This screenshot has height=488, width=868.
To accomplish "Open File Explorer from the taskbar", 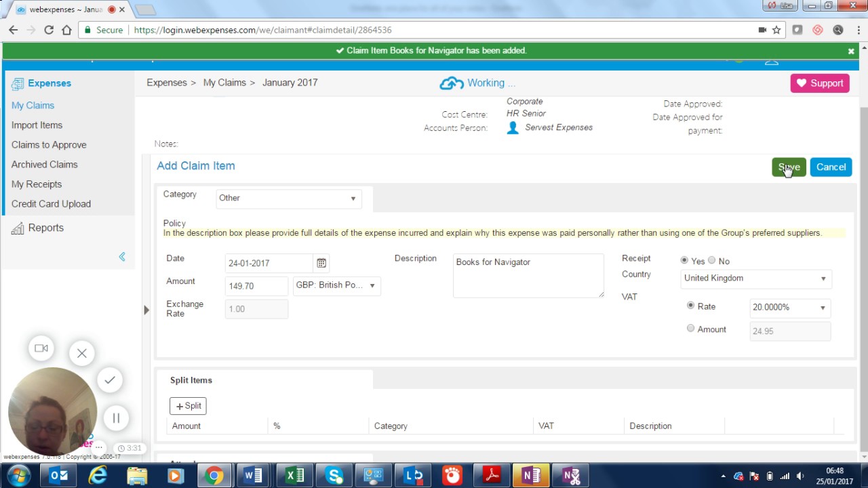I will click(x=137, y=476).
